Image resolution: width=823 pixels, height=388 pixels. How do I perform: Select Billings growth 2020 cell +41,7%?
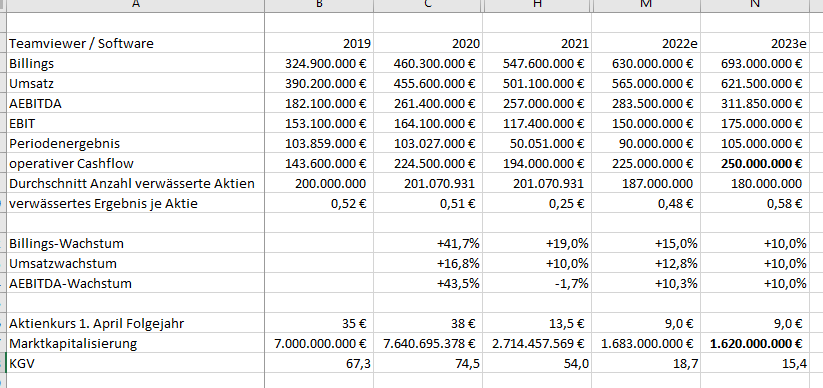(428, 243)
